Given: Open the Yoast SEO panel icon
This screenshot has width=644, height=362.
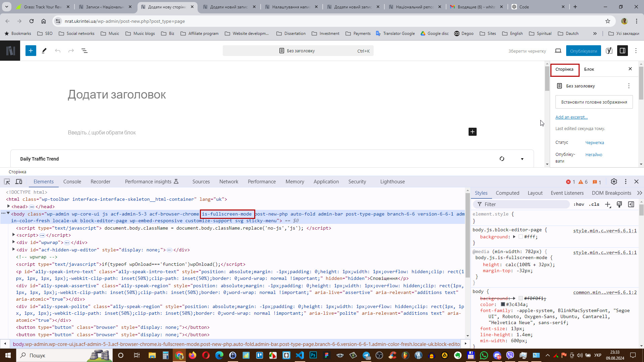Looking at the screenshot, I should tap(609, 51).
